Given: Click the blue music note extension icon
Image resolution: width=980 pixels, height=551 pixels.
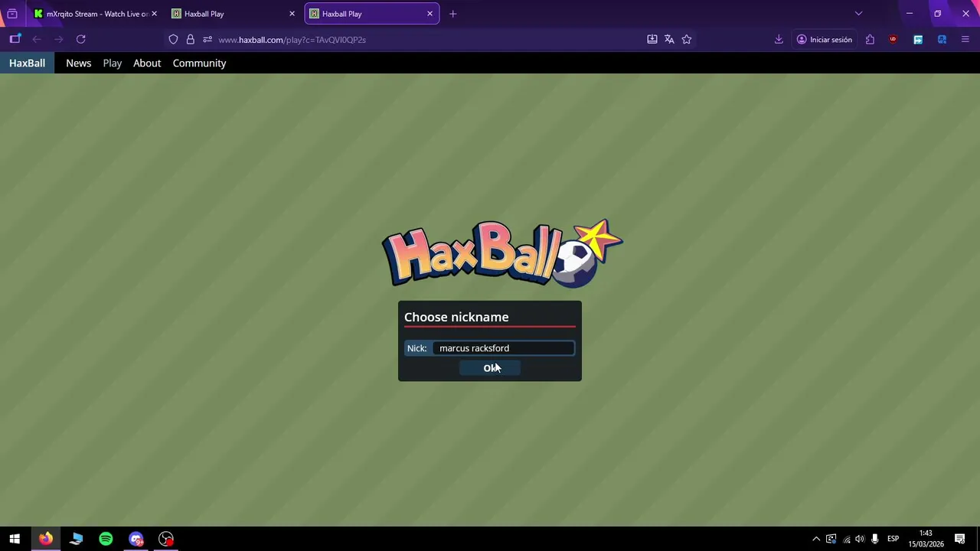Looking at the screenshot, I should tap(942, 39).
